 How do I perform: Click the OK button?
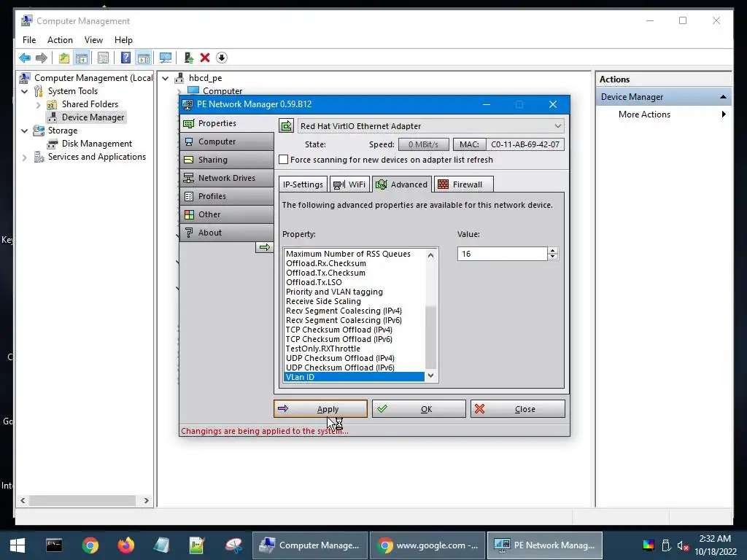[x=419, y=409]
